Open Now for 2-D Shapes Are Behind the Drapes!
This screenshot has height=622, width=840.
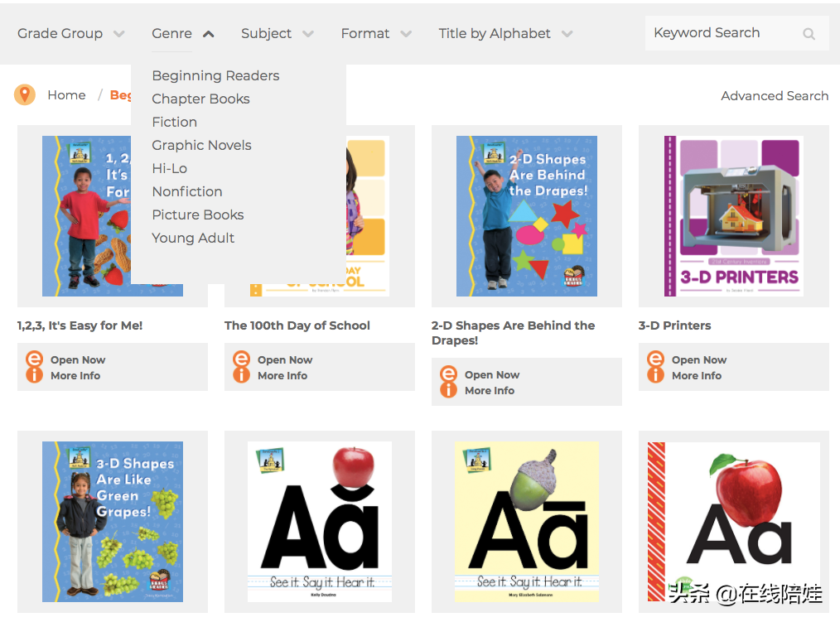492,375
